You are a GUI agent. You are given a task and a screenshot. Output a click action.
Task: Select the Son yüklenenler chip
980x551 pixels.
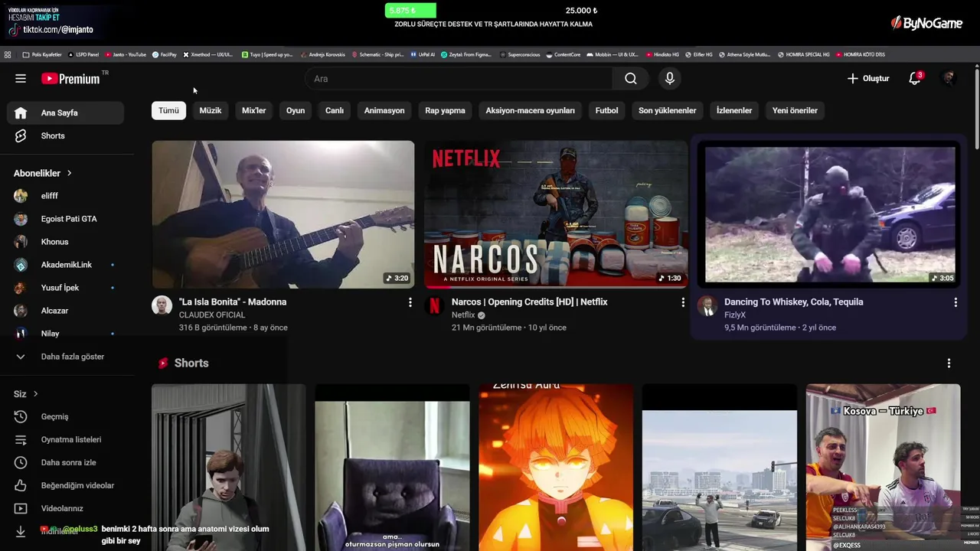tap(668, 110)
